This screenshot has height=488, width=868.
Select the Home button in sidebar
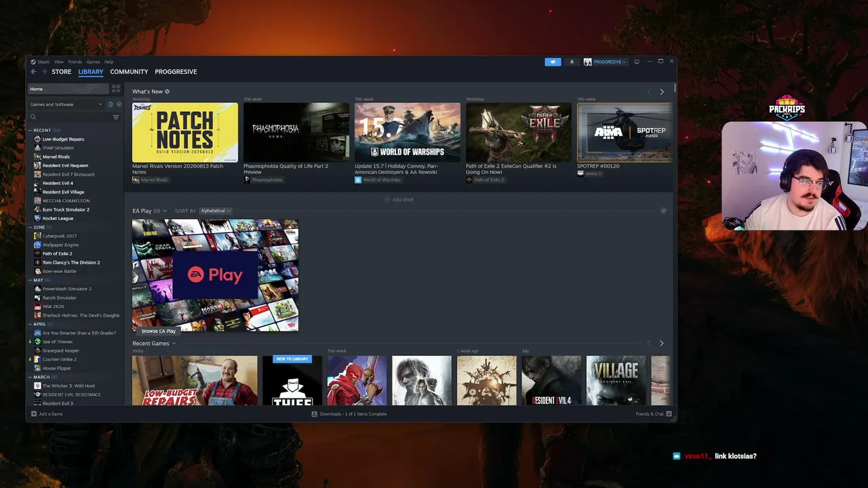(68, 89)
